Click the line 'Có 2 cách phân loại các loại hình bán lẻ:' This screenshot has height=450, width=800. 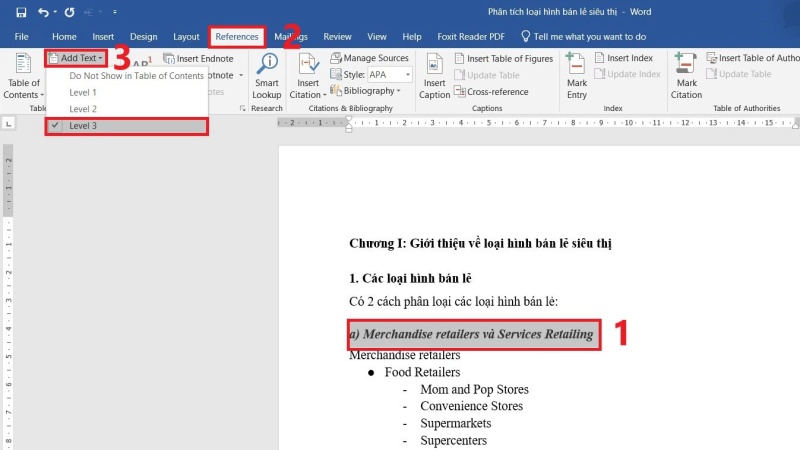[x=454, y=302]
